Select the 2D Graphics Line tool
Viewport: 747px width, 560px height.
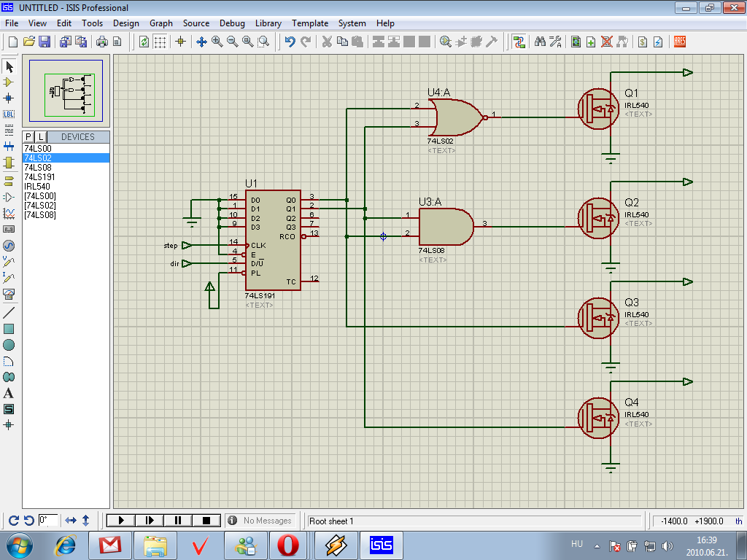pos(9,313)
